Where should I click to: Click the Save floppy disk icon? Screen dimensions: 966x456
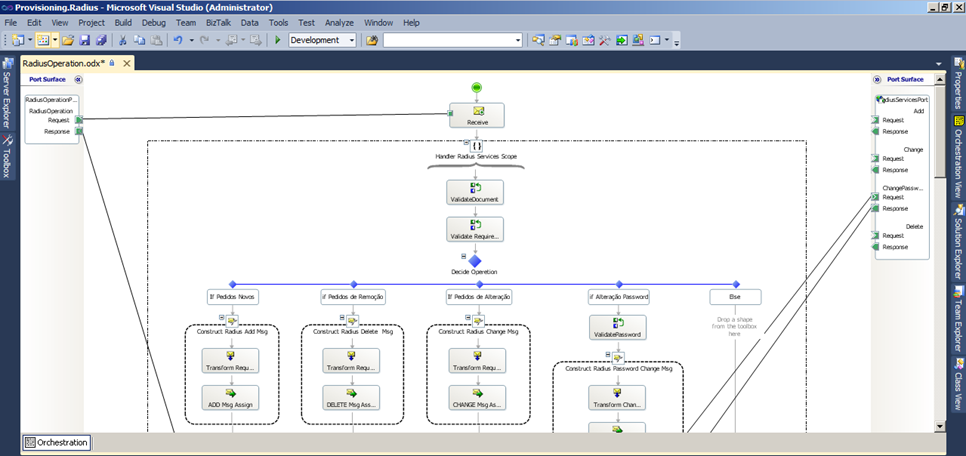(85, 40)
